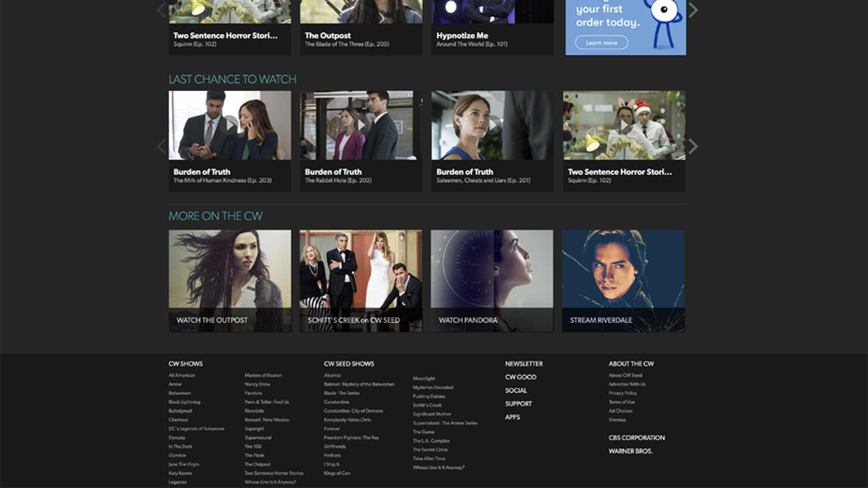Visit Warner Bros. link
The width and height of the screenshot is (868, 488).
pos(630,451)
